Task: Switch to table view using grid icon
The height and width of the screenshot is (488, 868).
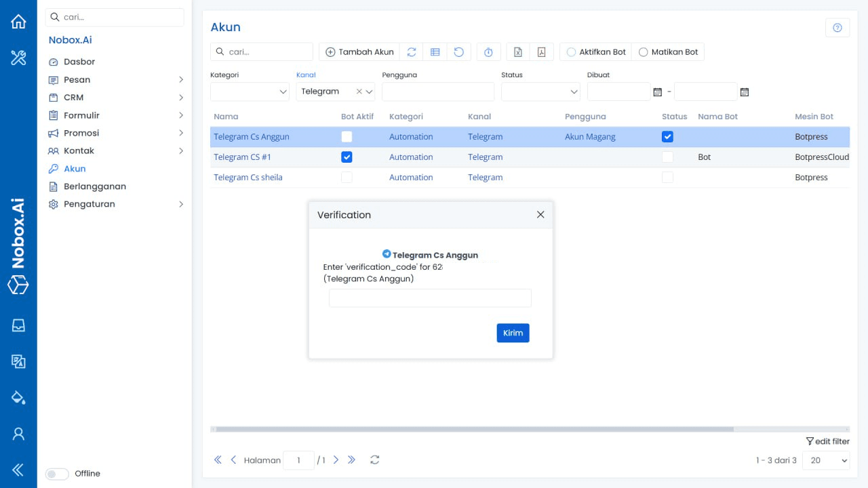Action: 435,52
